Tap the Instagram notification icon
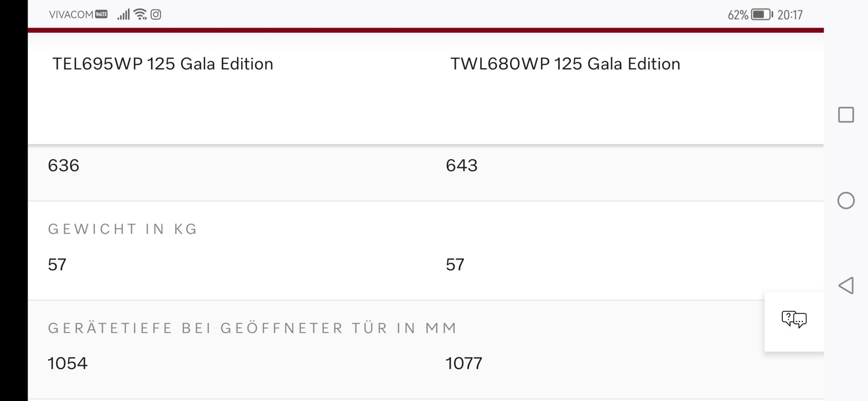868x401 pixels. [156, 15]
